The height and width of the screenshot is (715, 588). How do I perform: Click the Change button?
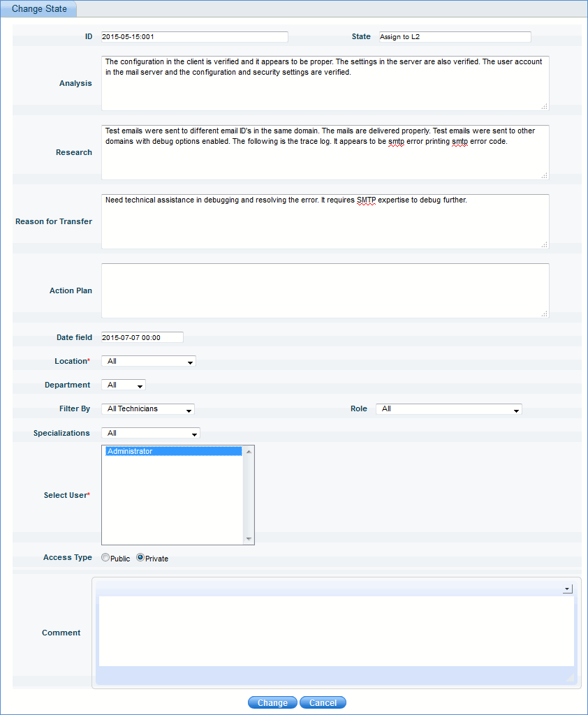[272, 702]
